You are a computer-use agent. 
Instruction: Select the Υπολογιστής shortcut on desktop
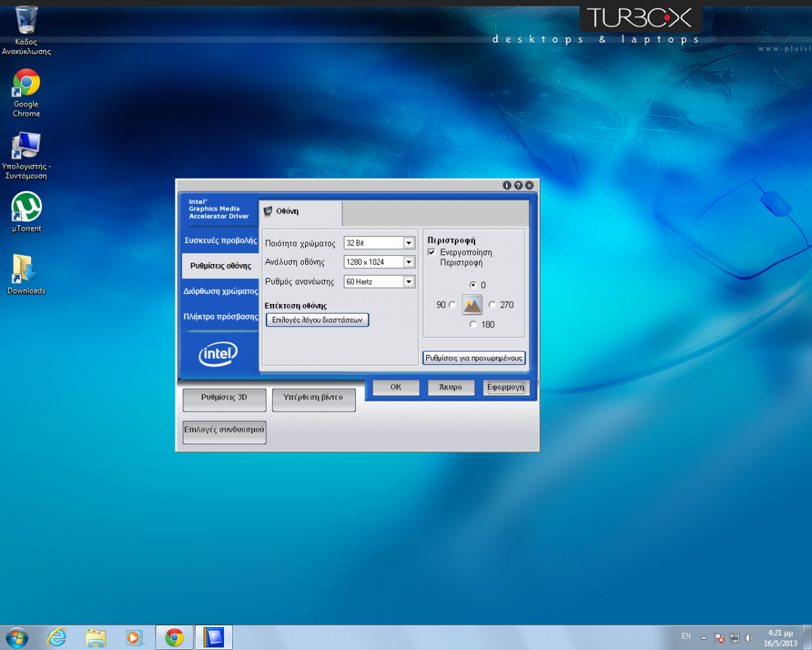(x=26, y=156)
